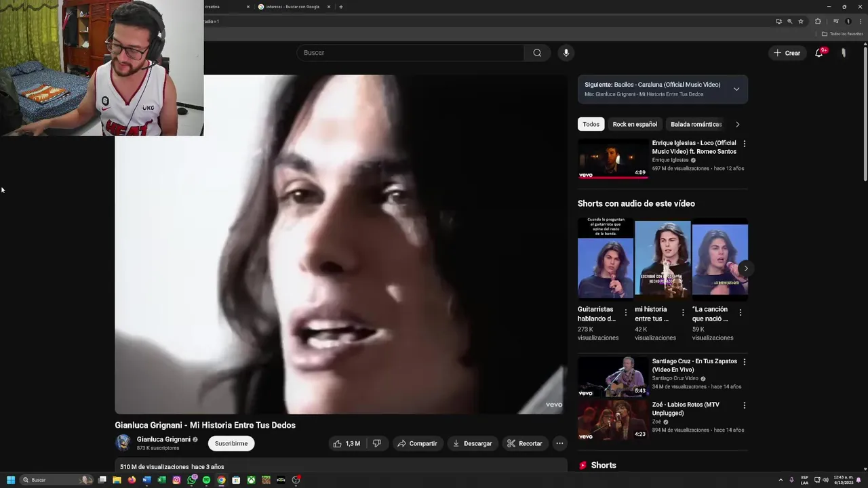Screen dimensions: 868x488
Task: Open Xbox app from the taskbar
Action: point(251,480)
